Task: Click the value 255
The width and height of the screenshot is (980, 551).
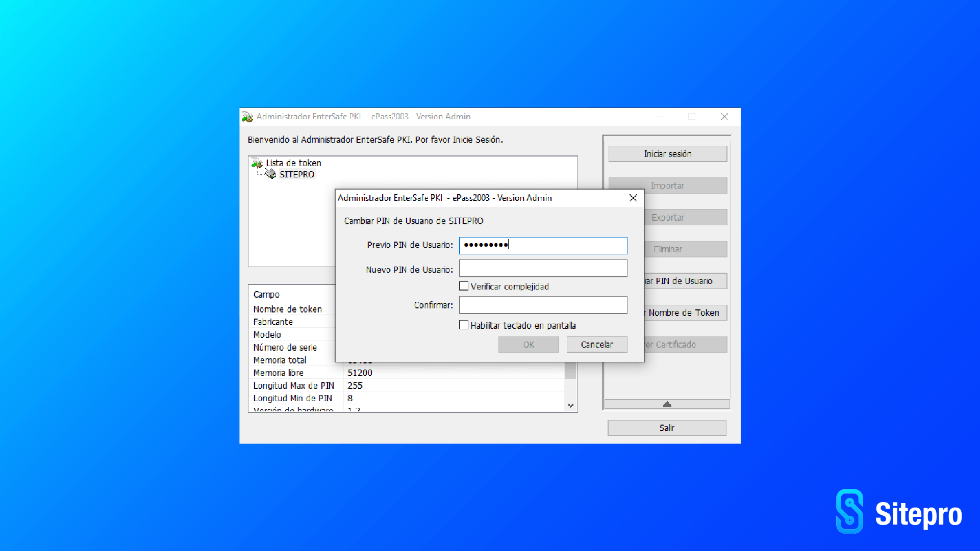Action: point(355,386)
